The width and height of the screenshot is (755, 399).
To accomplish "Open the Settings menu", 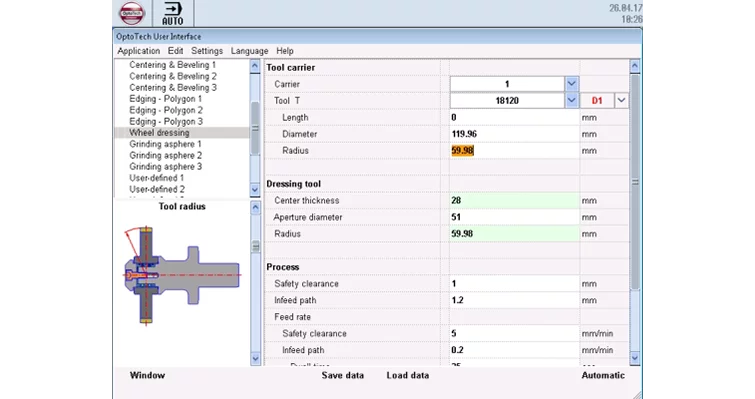I will [x=207, y=51].
